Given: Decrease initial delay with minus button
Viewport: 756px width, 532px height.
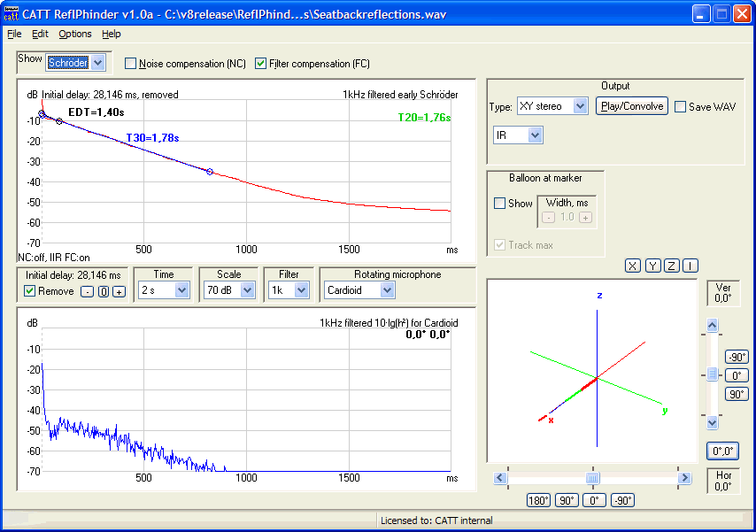Looking at the screenshot, I should pyautogui.click(x=87, y=291).
